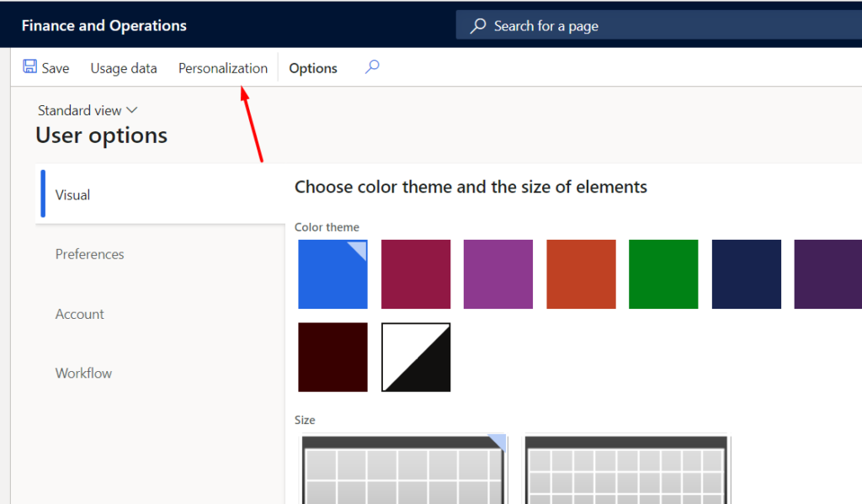
Task: Open the Account section
Action: [x=80, y=314]
